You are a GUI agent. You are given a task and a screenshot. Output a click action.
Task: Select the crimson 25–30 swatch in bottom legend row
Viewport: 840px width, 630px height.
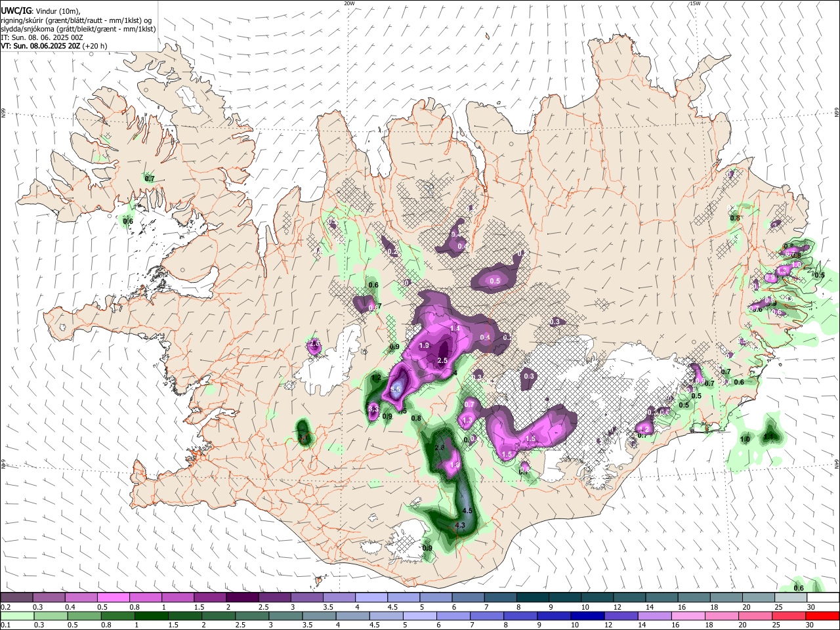(790, 616)
